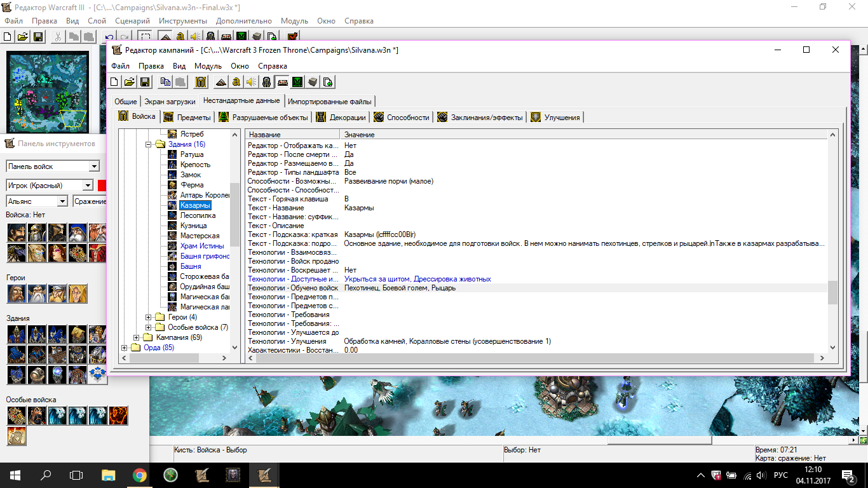Image resolution: width=868 pixels, height=488 pixels.
Task: Select row Технологии - Улучшения
Action: coord(537,341)
